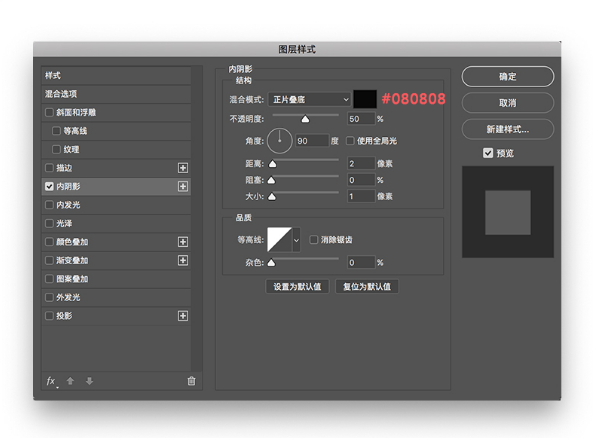Open the contour picker dropdown arrow
593x438 pixels.
296,240
